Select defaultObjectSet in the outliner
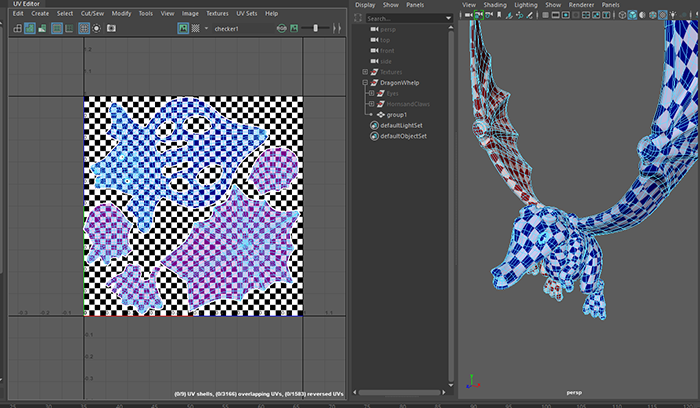This screenshot has width=700, height=408. [x=403, y=135]
